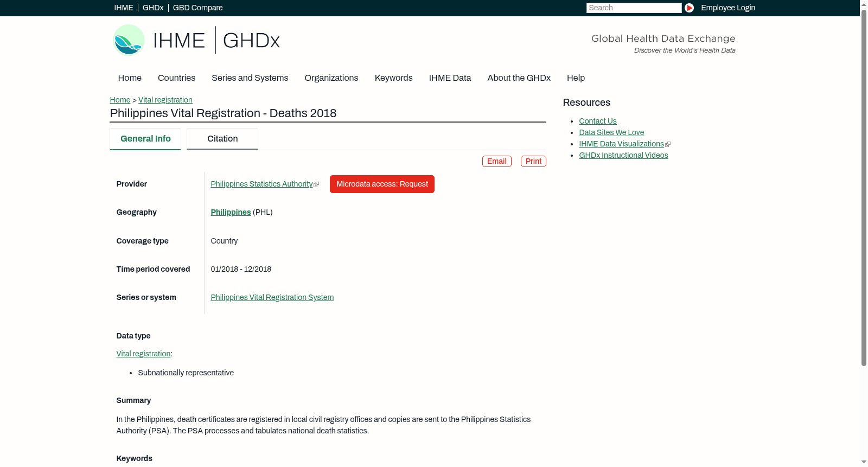This screenshot has width=868, height=467.
Task: Open the Philippines geography link
Action: point(231,213)
